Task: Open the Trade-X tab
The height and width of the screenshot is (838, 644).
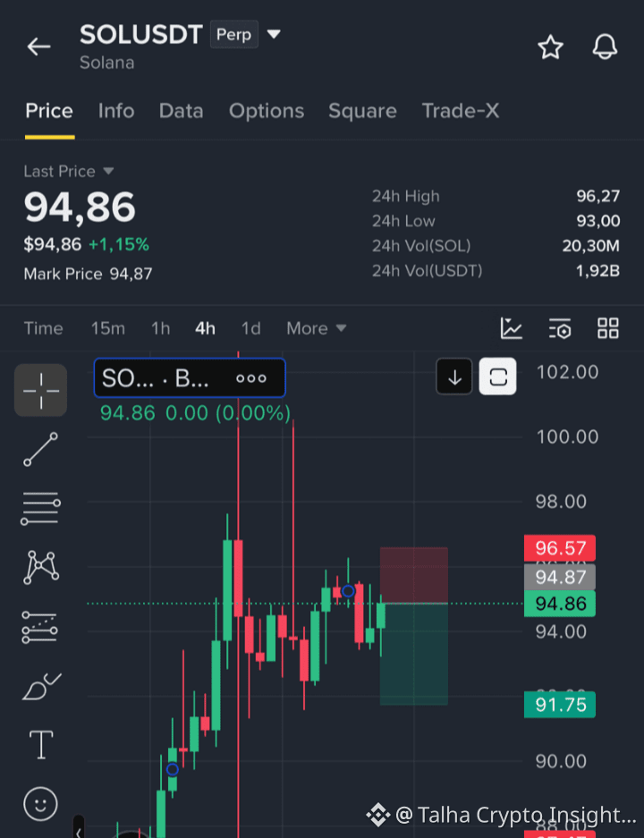Action: [x=460, y=111]
